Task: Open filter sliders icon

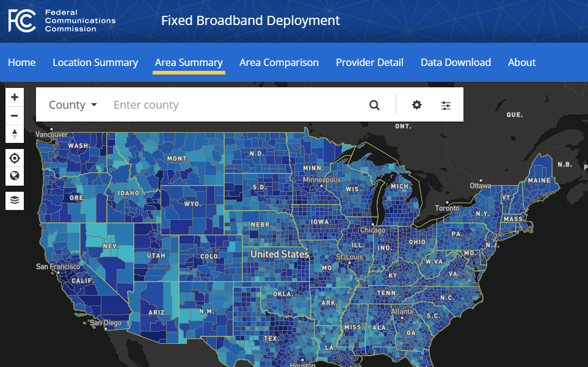Action: 446,106
